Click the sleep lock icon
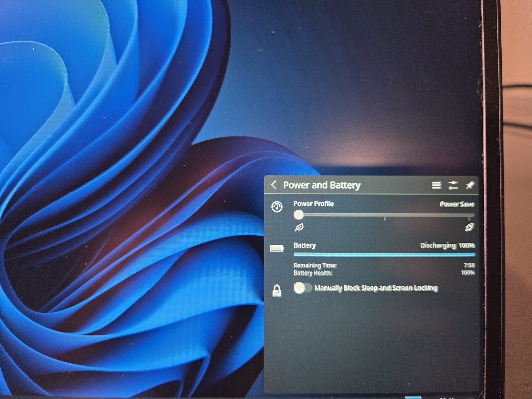This screenshot has width=532, height=399. [277, 291]
